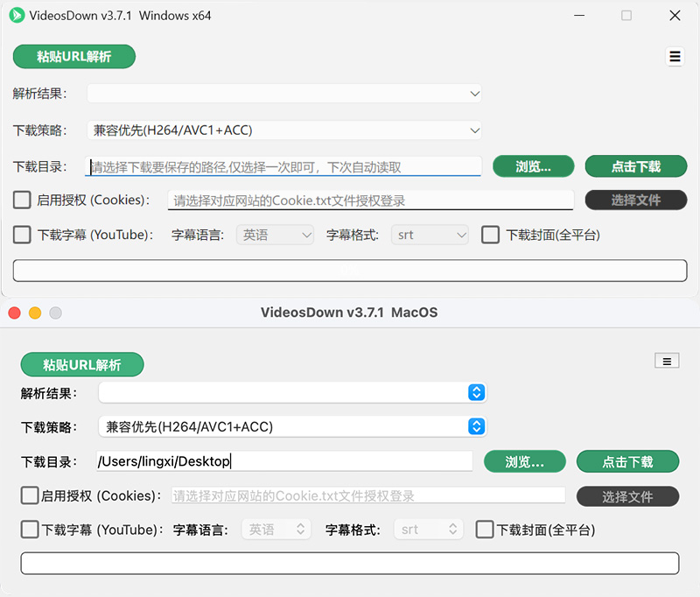Screen dimensions: 700x597
Task: Click the 字幕格式: label in the Windows window
Action: tap(353, 235)
